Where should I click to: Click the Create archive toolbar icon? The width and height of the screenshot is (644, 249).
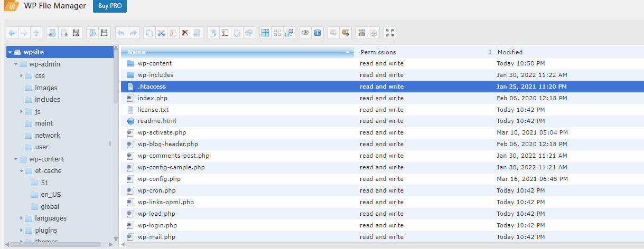pos(346,33)
